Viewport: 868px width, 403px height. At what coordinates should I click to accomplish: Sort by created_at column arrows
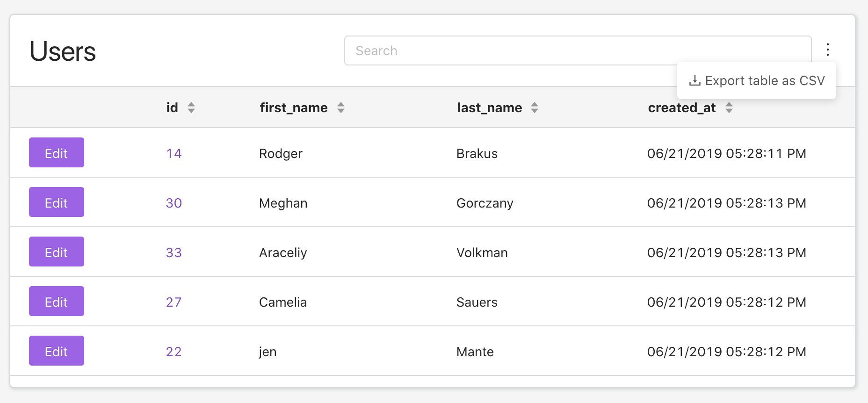click(729, 108)
